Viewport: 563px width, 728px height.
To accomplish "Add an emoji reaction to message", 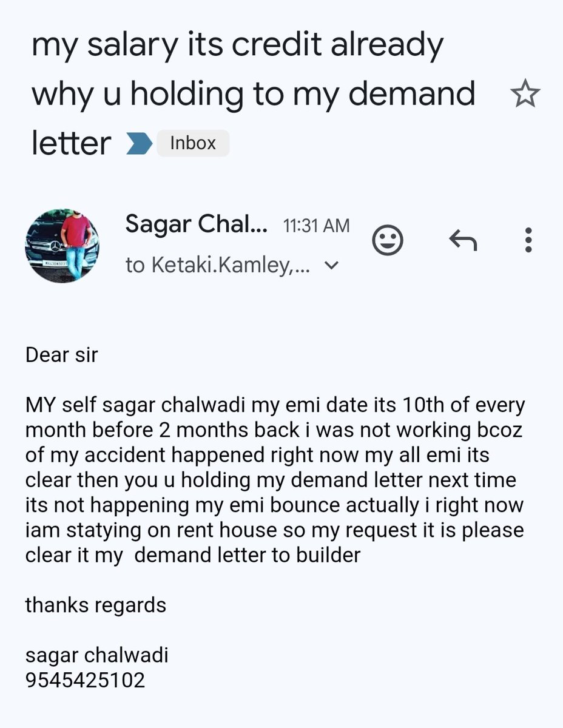I will click(388, 241).
